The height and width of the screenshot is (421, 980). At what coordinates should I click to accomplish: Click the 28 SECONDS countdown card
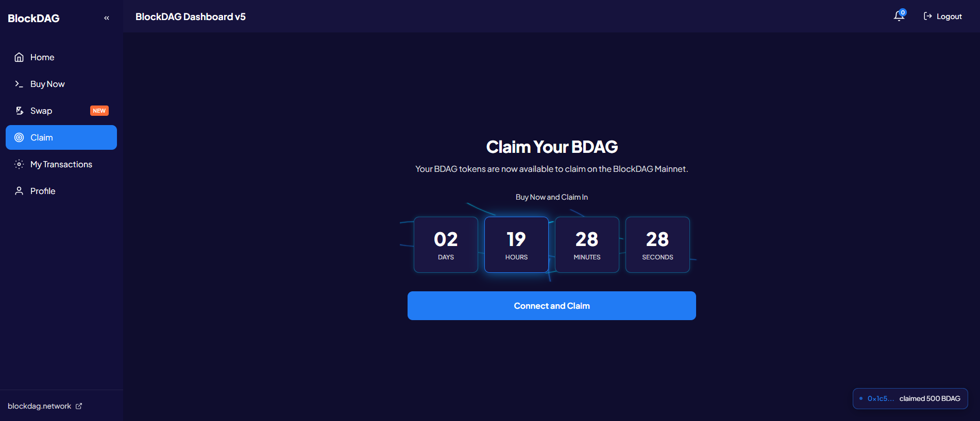(x=657, y=244)
